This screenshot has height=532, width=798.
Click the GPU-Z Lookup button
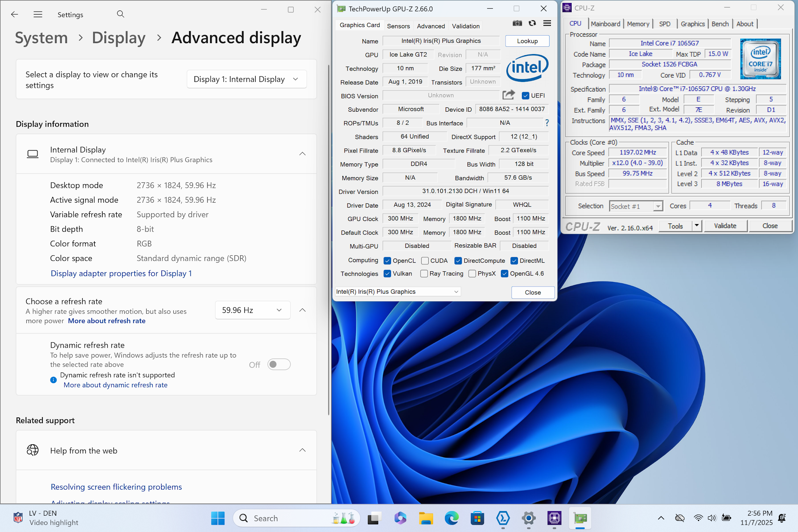[527, 41]
